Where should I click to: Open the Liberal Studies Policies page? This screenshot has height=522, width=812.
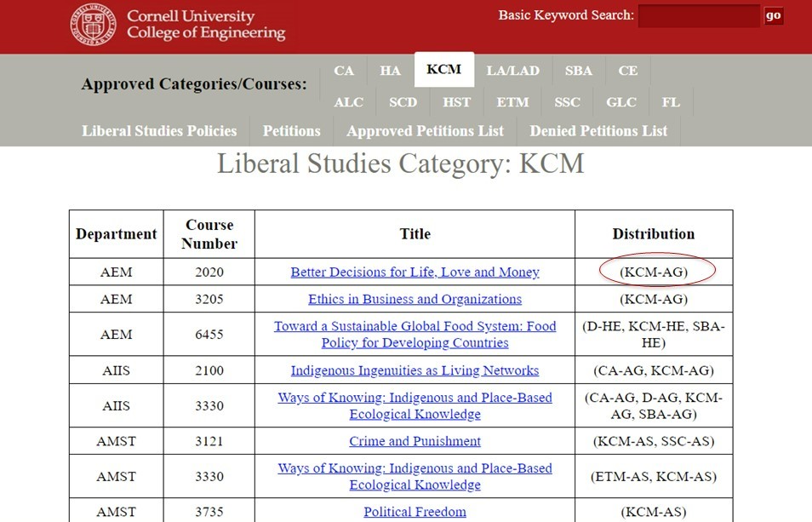[159, 131]
